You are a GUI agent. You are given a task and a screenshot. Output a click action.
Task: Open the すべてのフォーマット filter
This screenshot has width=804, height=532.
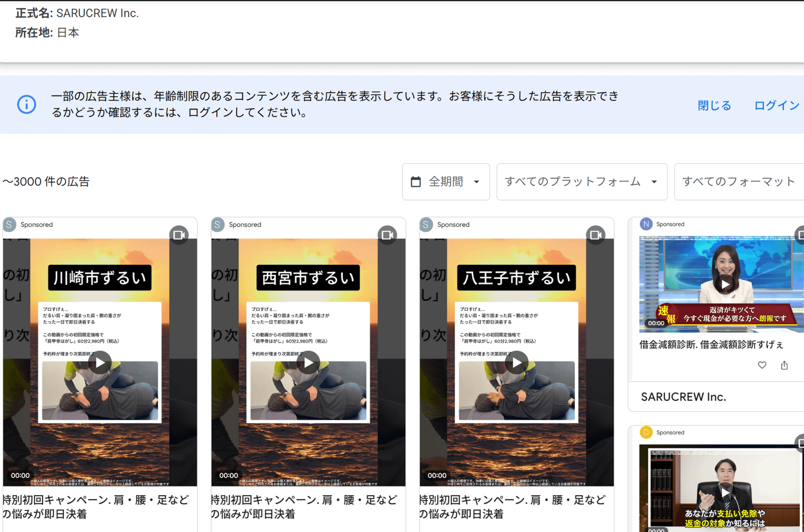click(739, 182)
